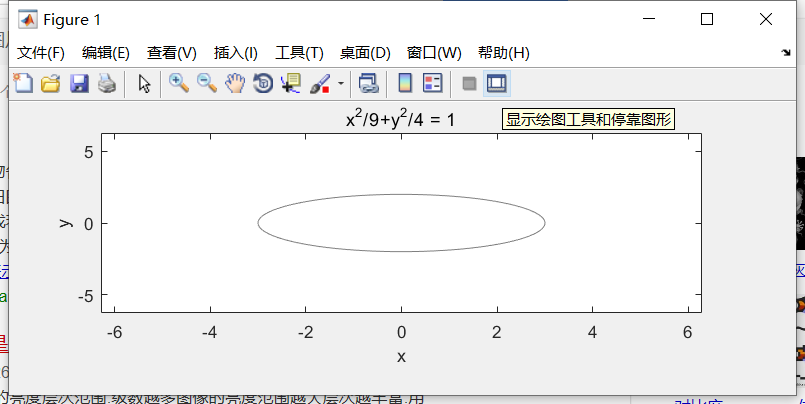Open the 帮助(H) menu
The height and width of the screenshot is (404, 805).
[x=504, y=53]
